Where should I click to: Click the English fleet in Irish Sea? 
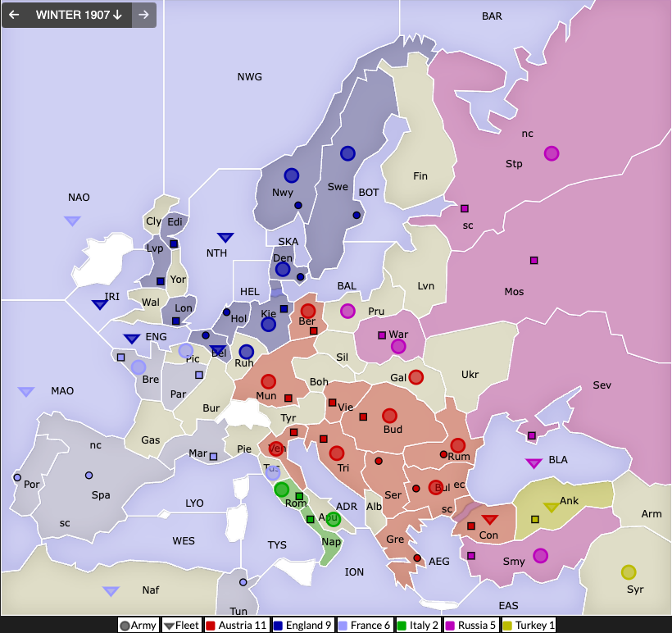[100, 304]
